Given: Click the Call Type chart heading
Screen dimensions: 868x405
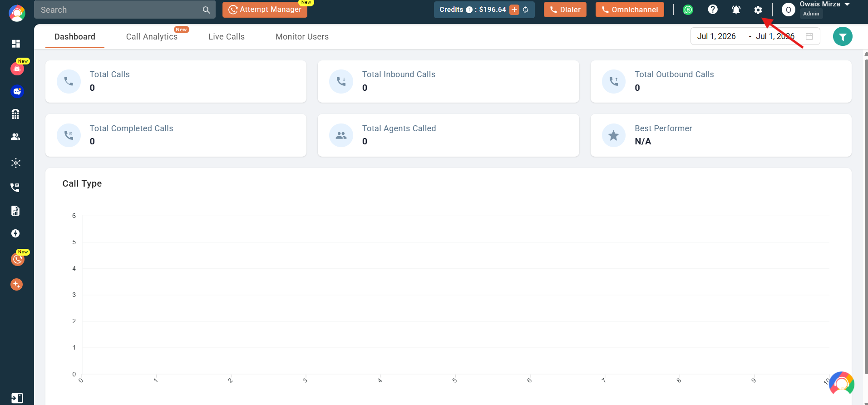Looking at the screenshot, I should [x=82, y=183].
